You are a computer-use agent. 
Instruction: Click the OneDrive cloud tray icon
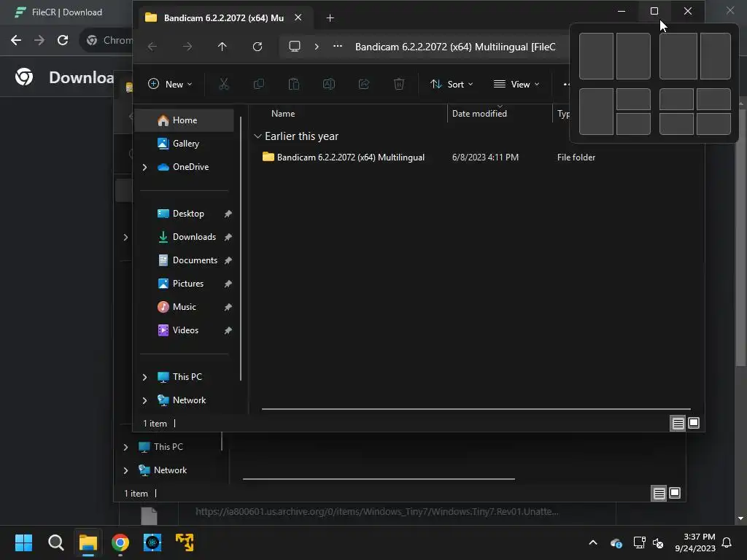616,542
